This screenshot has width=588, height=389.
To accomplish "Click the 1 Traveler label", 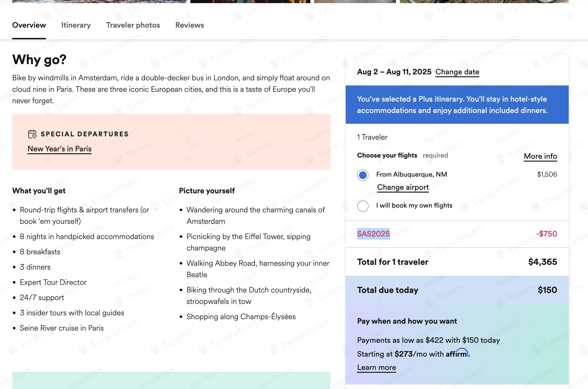I will pyautogui.click(x=372, y=137).
